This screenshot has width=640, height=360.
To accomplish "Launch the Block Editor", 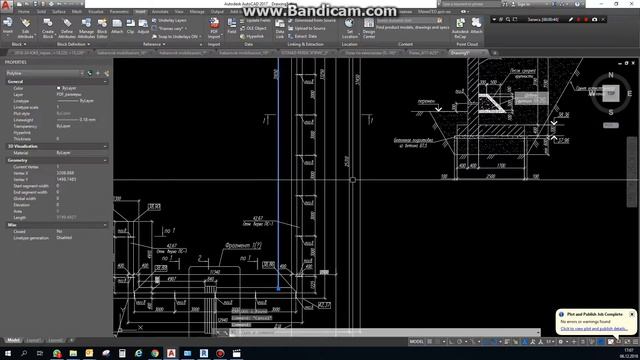I will pyautogui.click(x=102, y=28).
